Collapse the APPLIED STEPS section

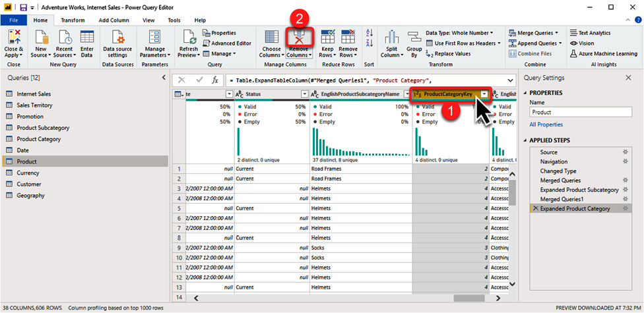pyautogui.click(x=525, y=141)
